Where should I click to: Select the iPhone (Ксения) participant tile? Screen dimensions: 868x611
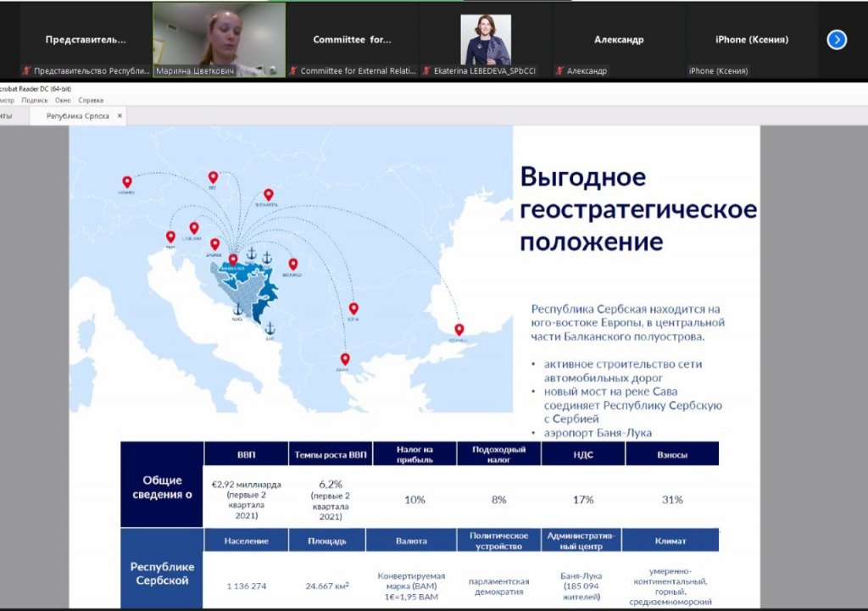coord(752,39)
